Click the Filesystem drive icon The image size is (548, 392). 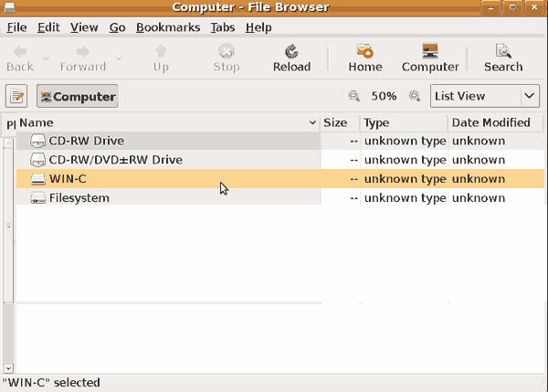37,198
